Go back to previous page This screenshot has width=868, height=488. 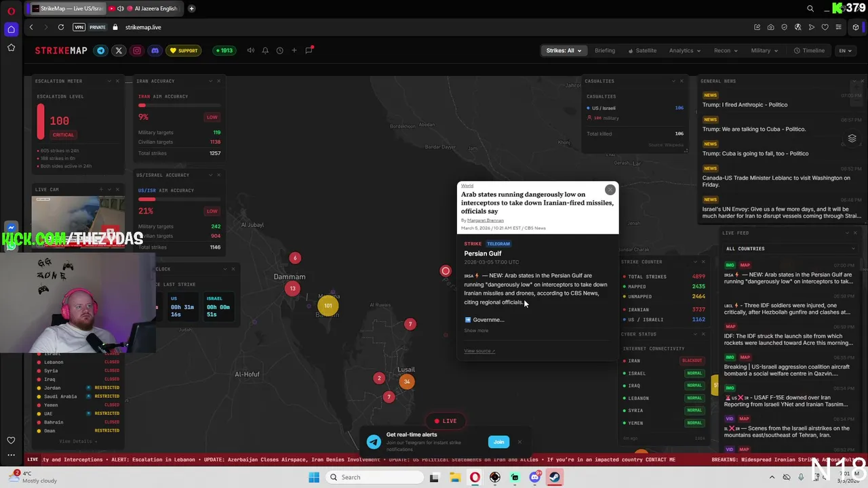(31, 27)
